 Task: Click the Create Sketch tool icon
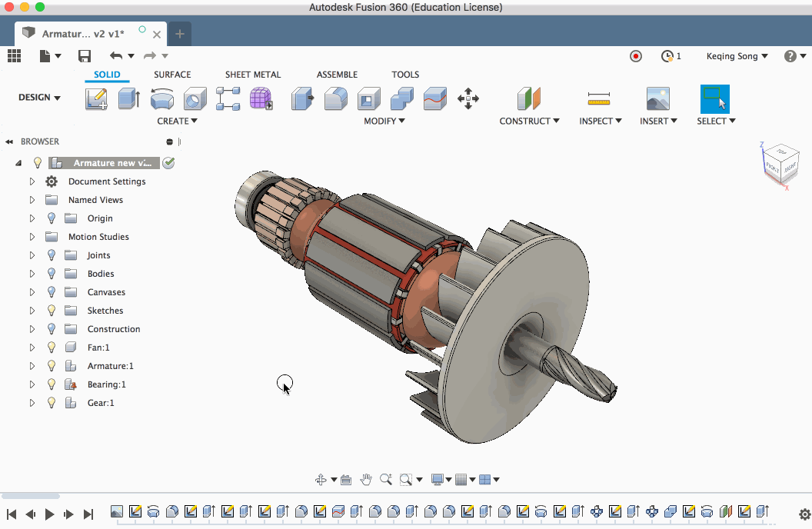tap(96, 98)
